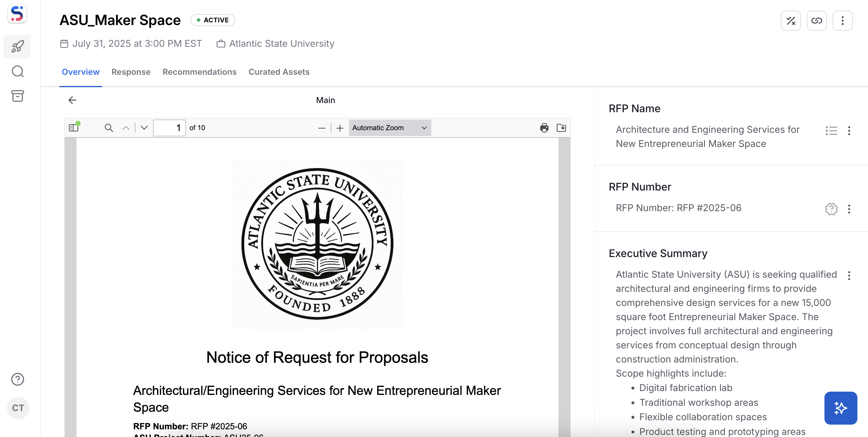868x437 pixels.
Task: Zoom in the PDF with plus button
Action: (340, 128)
